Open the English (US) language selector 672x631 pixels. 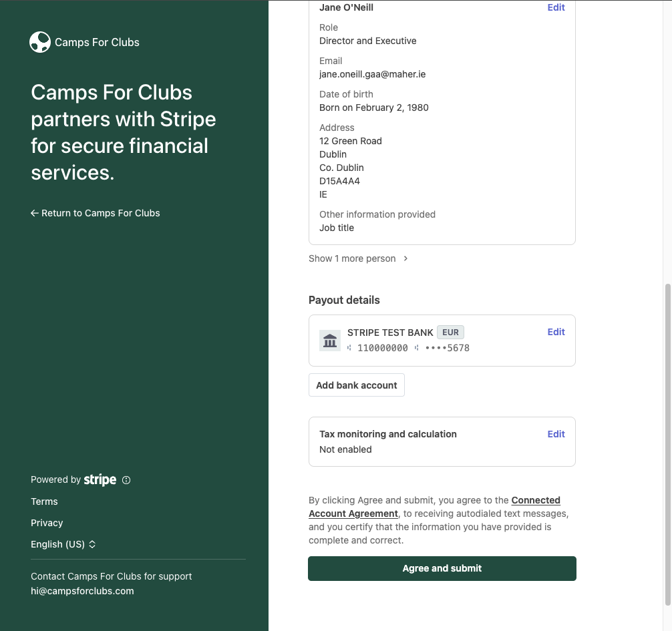(x=63, y=544)
